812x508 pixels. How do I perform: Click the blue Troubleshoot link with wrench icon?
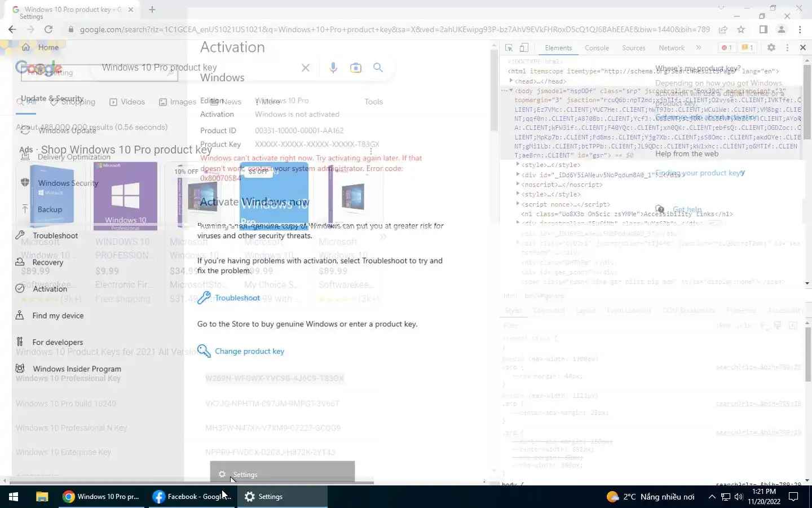(x=229, y=298)
